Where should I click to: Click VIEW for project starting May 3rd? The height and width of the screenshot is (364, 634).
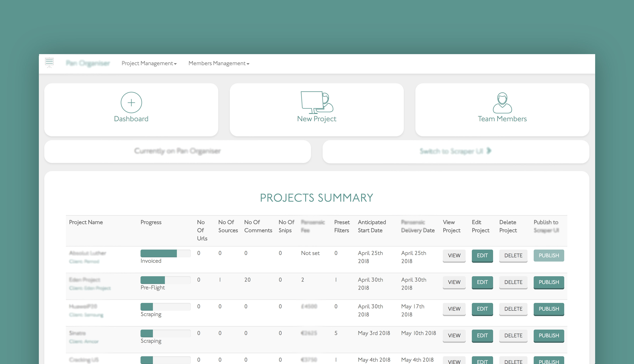[454, 336]
